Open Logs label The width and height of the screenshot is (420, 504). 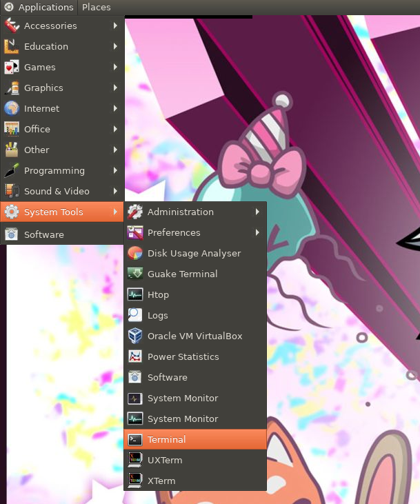(157, 316)
